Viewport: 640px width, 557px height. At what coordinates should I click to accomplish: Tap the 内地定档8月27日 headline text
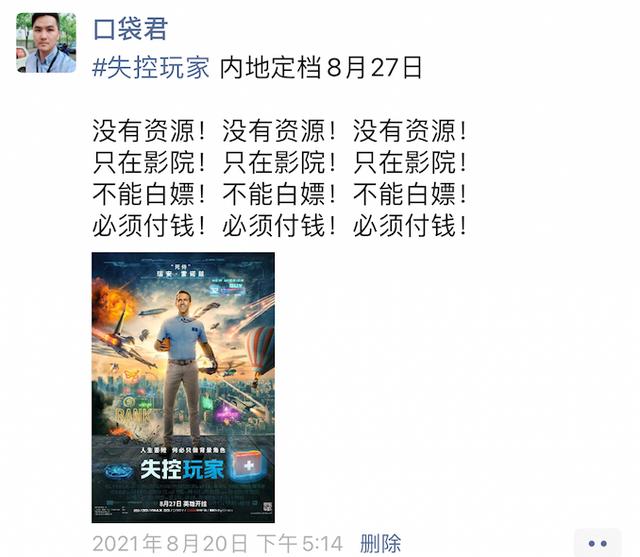(321, 67)
